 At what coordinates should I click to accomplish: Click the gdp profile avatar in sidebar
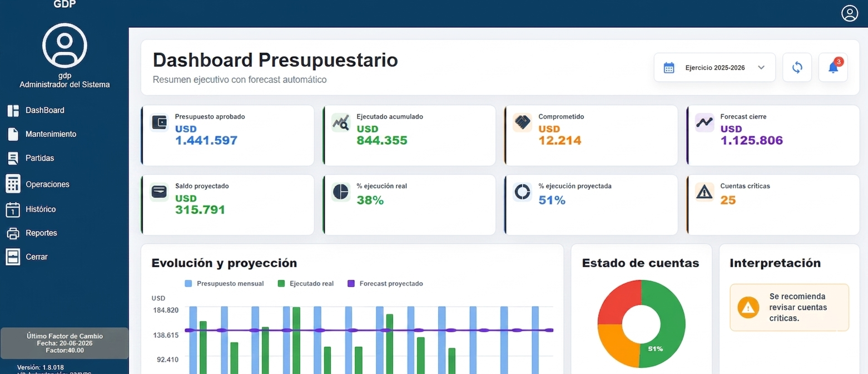65,46
